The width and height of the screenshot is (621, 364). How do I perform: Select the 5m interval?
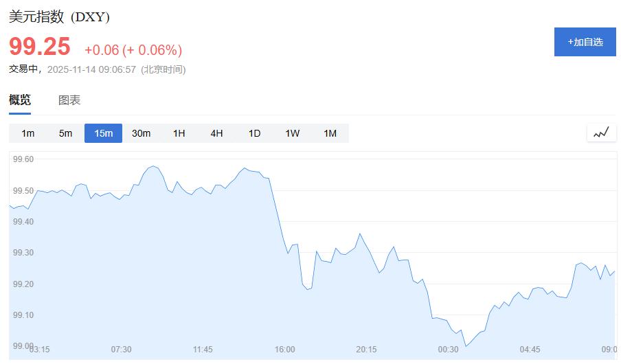point(65,133)
